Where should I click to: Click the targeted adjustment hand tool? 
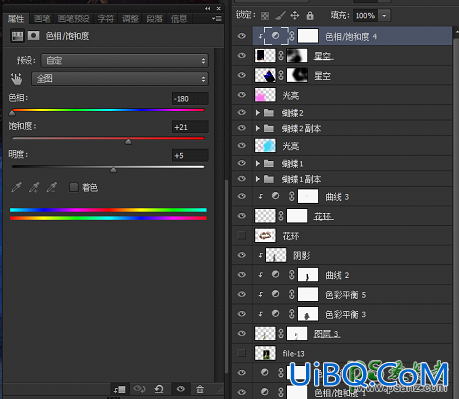tap(16, 79)
